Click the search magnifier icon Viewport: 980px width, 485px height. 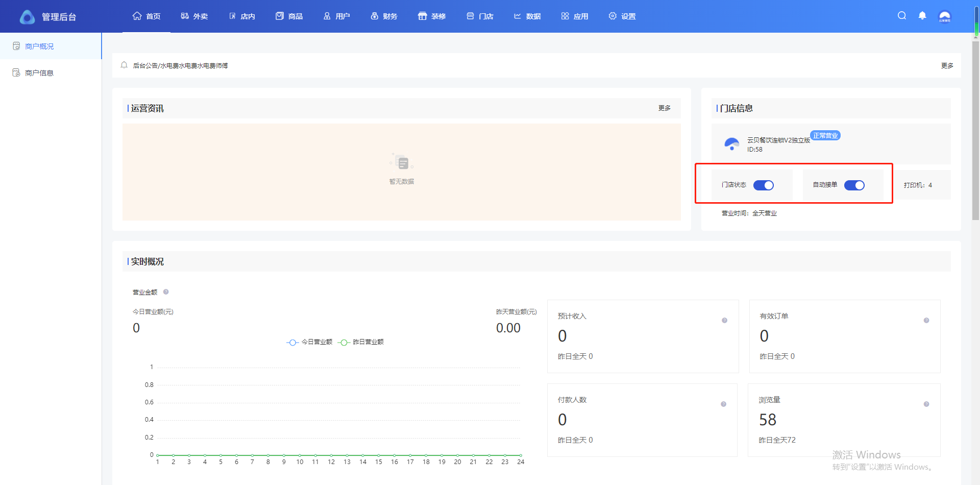tap(902, 16)
